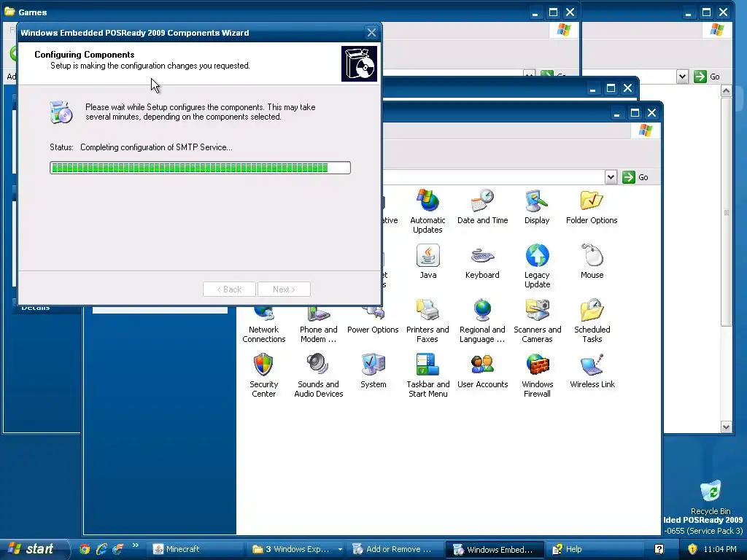This screenshot has height=560, width=747.
Task: Click the help question mark tray icon
Action: click(659, 549)
